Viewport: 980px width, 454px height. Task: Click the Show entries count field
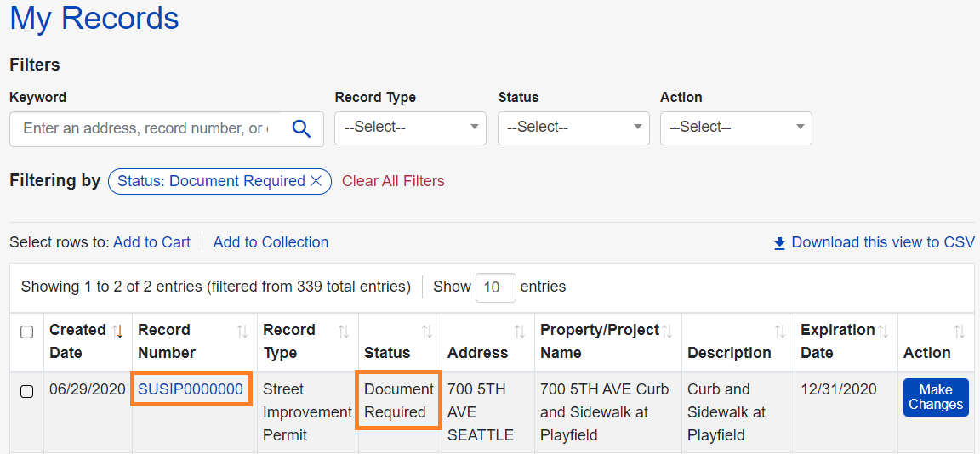496,287
